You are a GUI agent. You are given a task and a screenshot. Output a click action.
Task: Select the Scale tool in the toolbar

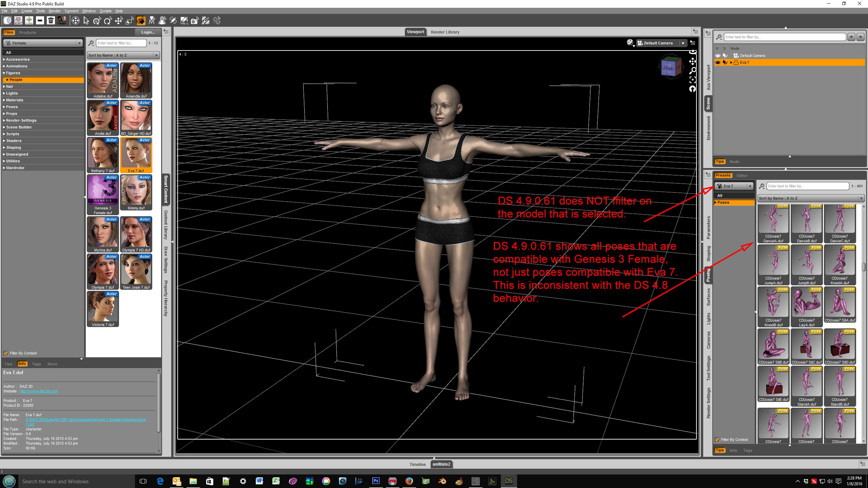130,21
